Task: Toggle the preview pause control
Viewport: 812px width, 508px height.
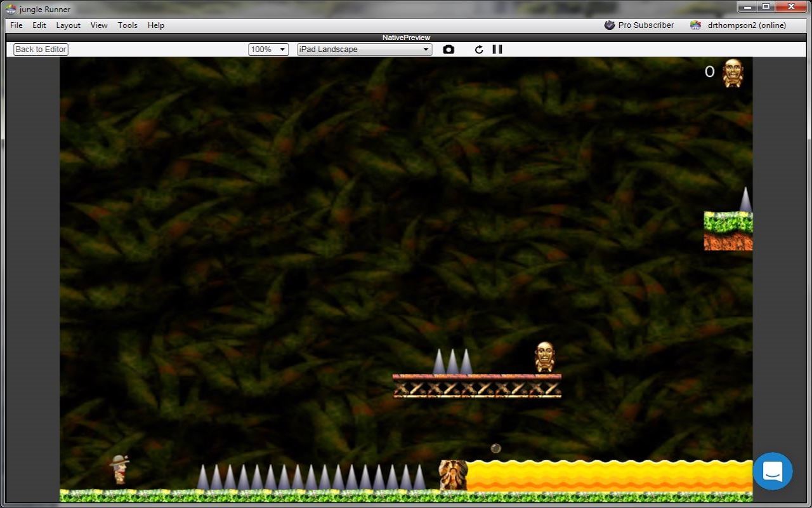Action: coord(497,49)
